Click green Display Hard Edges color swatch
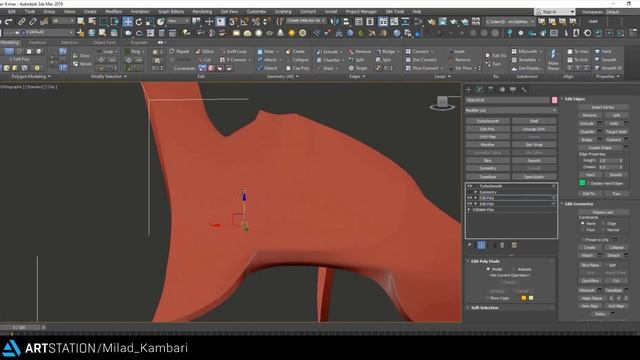This screenshot has width=640, height=360. coord(582,183)
